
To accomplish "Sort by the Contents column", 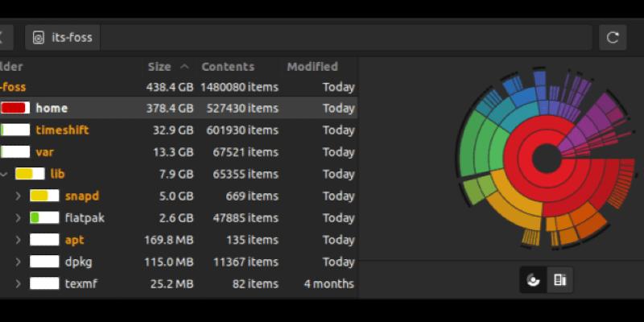I will point(227,67).
